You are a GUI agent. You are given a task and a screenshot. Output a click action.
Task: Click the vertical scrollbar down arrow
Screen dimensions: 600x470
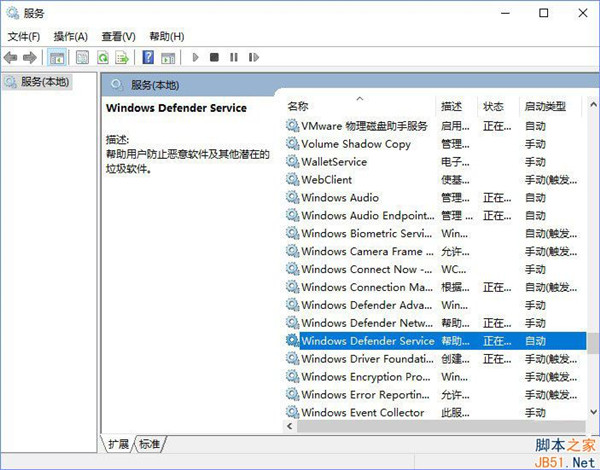(593, 412)
